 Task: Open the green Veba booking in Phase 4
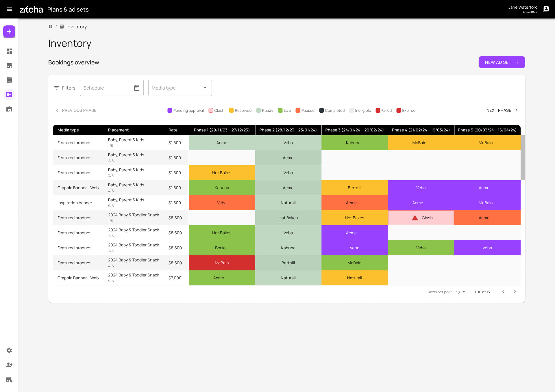coord(421,248)
